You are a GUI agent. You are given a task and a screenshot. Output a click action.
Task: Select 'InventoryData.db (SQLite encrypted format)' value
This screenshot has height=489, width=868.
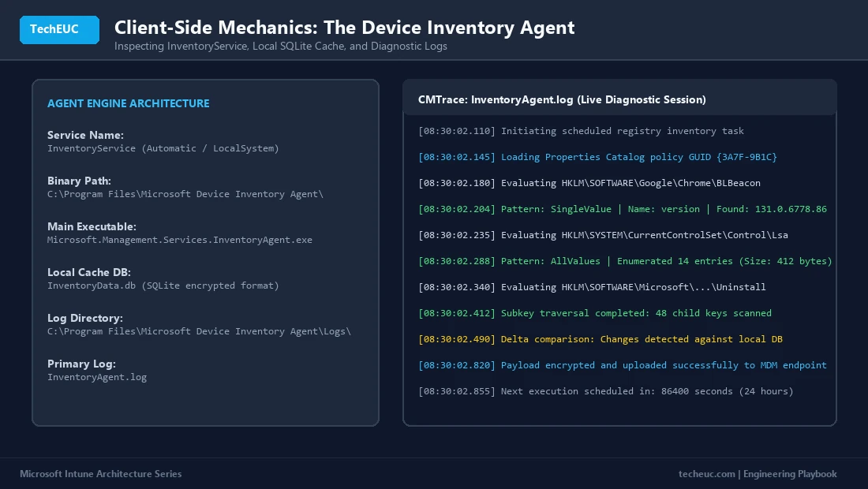pos(163,286)
